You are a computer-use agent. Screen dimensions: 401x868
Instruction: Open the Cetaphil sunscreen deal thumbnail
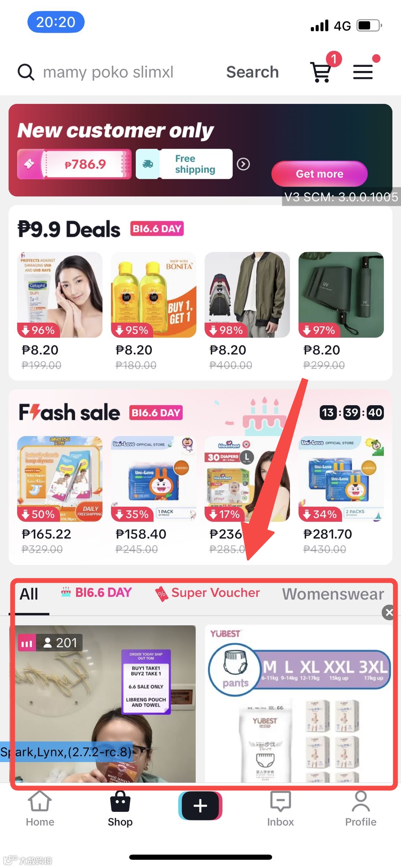[x=60, y=295]
